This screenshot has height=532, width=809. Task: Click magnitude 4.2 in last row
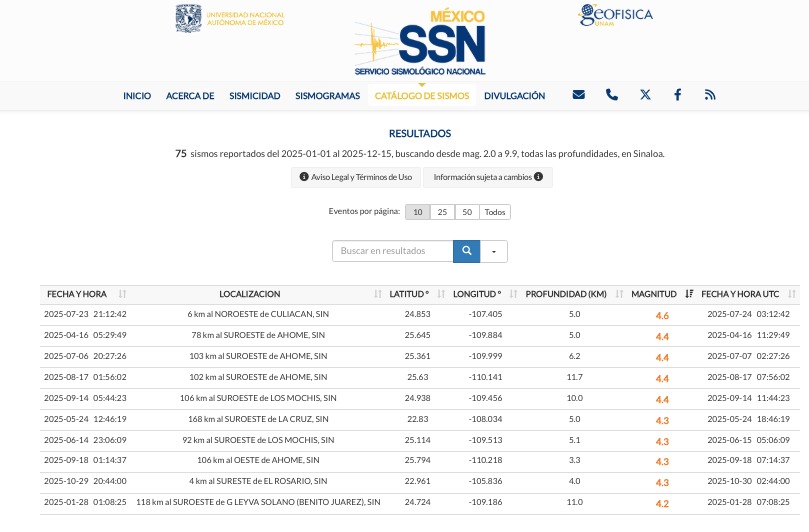662,504
